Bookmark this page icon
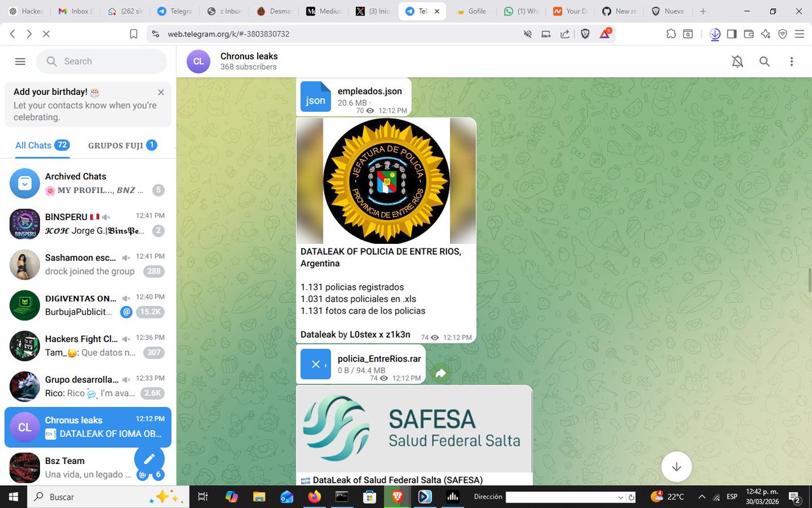Viewport: 812px width, 508px height. [133, 34]
